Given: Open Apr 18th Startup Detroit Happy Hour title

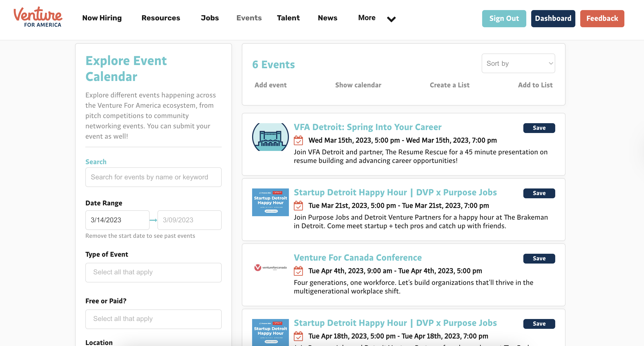Looking at the screenshot, I should [x=395, y=323].
